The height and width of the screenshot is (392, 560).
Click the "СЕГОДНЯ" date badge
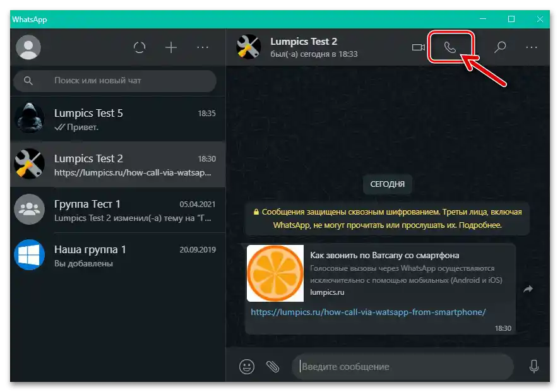coord(388,184)
